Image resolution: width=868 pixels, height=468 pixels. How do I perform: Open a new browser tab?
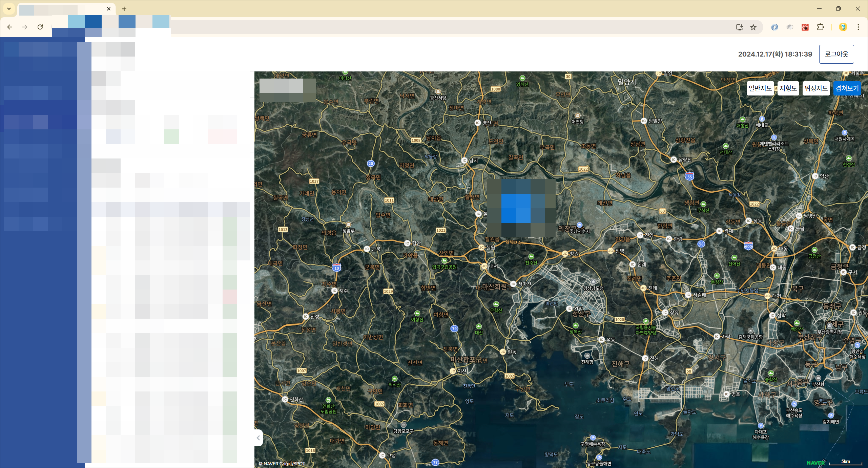coord(124,9)
